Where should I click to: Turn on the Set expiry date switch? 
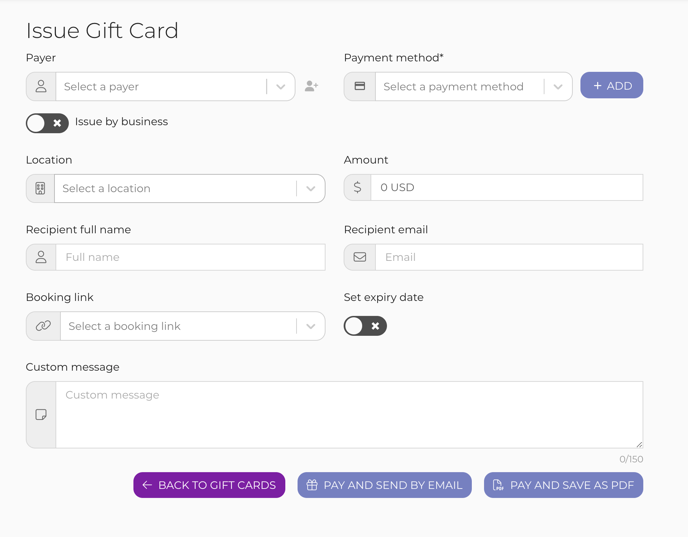(365, 326)
